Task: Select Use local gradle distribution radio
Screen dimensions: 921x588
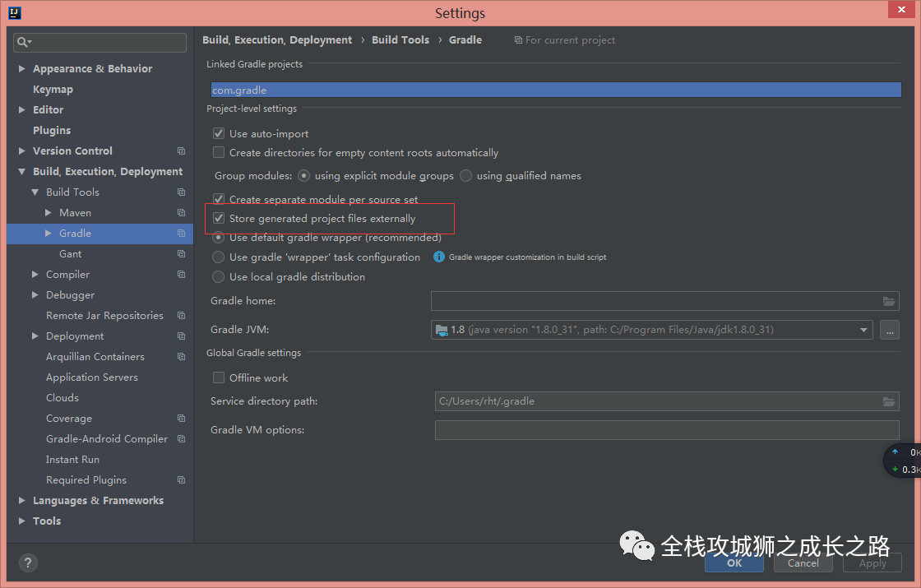Action: tap(218, 276)
